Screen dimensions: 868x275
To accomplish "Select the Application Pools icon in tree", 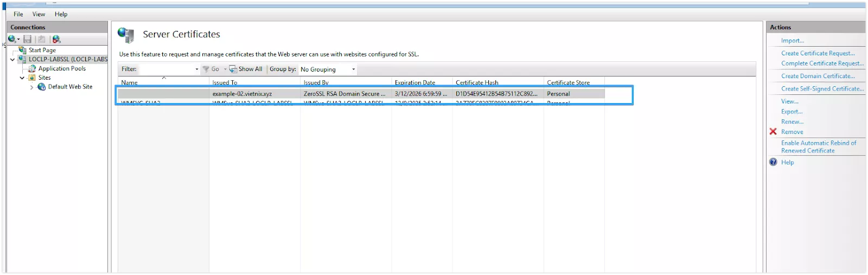I will (x=32, y=69).
